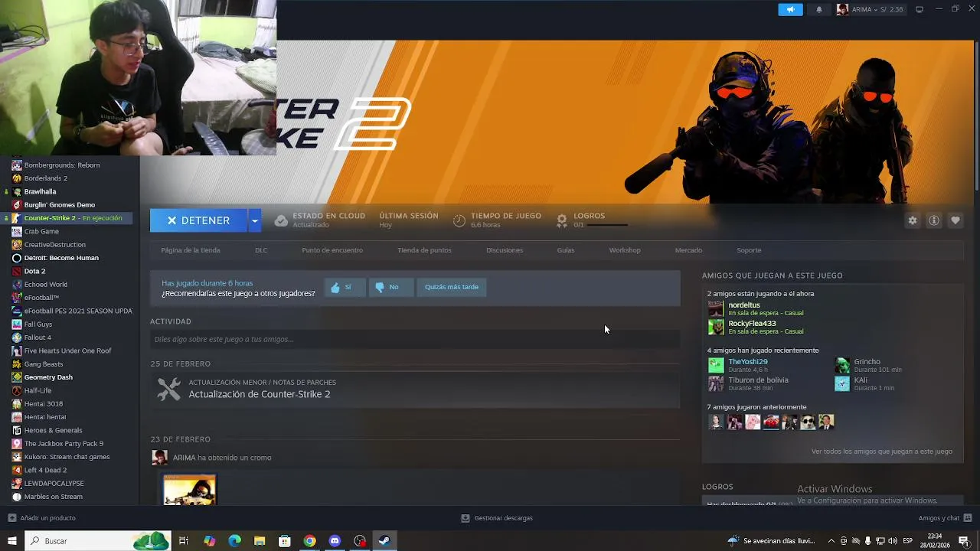
Task: Click the Logros gear-medal icon
Action: (x=562, y=220)
